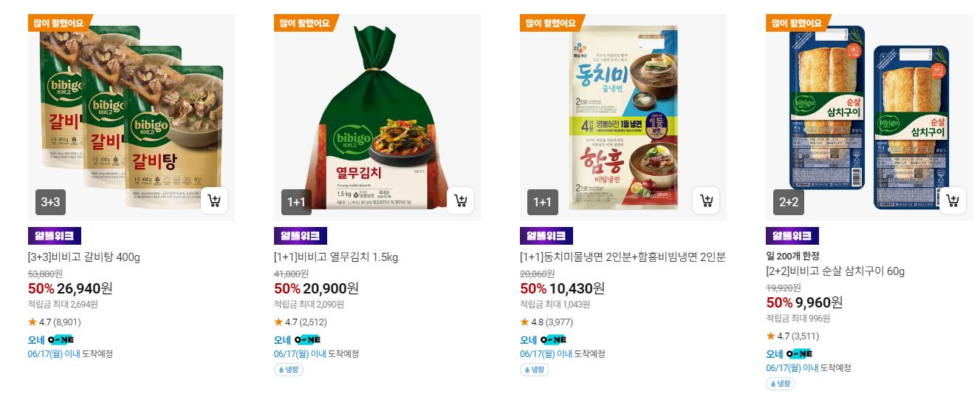Open the 열무김치 product image
This screenshot has width=980, height=400.
point(377,117)
